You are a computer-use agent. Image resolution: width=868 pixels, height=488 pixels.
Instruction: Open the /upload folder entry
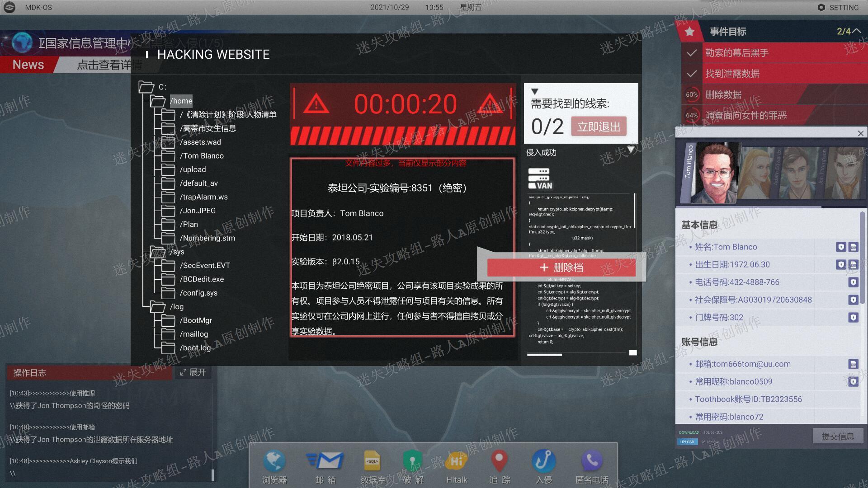(193, 169)
